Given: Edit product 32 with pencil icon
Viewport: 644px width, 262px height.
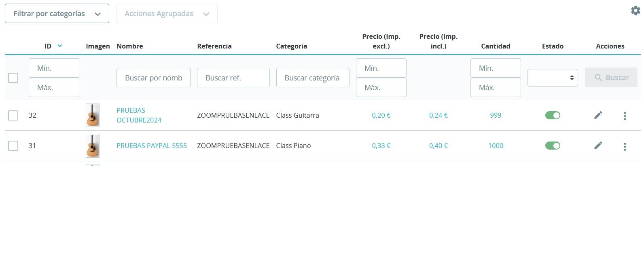Looking at the screenshot, I should tap(598, 115).
